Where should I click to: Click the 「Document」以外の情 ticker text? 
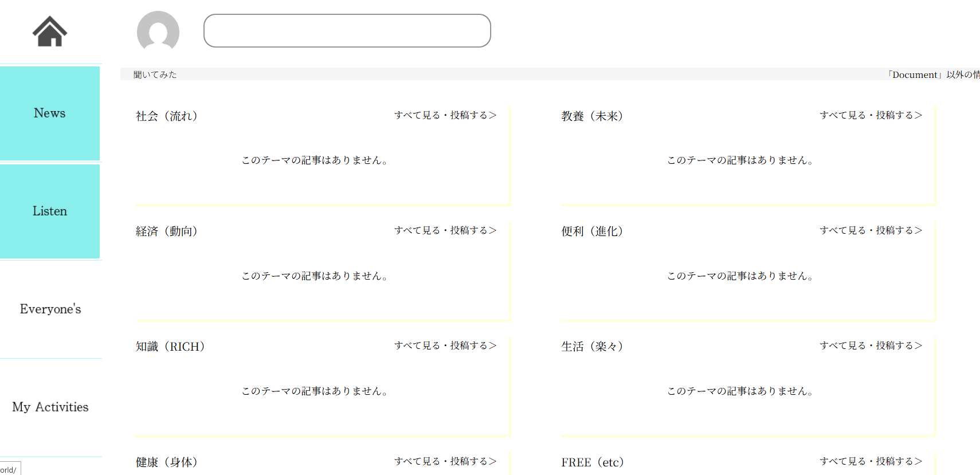pos(933,74)
